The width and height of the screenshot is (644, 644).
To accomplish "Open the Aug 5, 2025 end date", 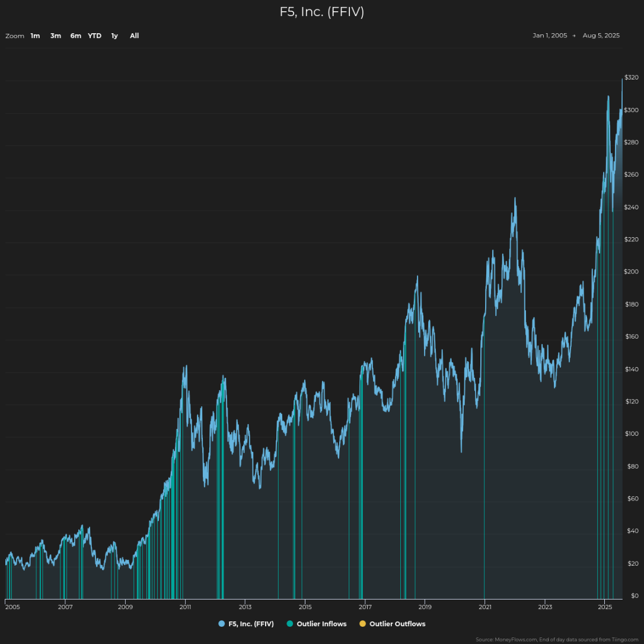I will (x=601, y=36).
